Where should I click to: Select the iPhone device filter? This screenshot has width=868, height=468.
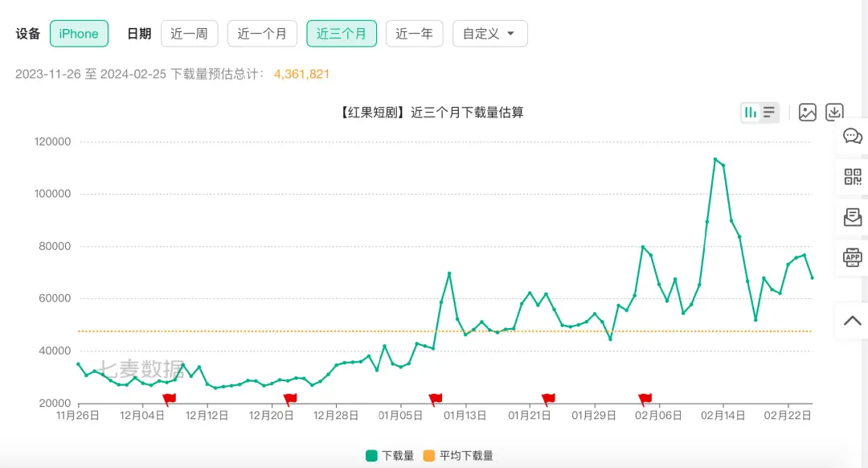(x=79, y=34)
